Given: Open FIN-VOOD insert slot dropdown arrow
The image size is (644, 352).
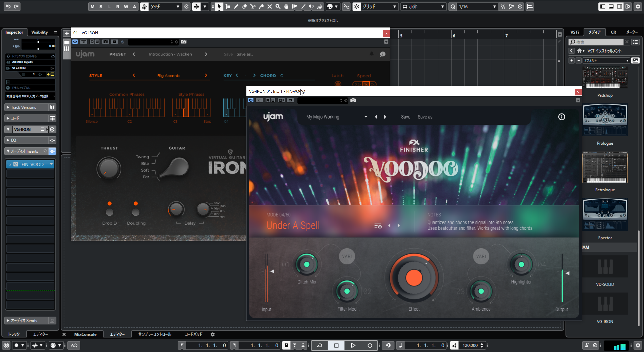Looking at the screenshot, I should (51, 164).
